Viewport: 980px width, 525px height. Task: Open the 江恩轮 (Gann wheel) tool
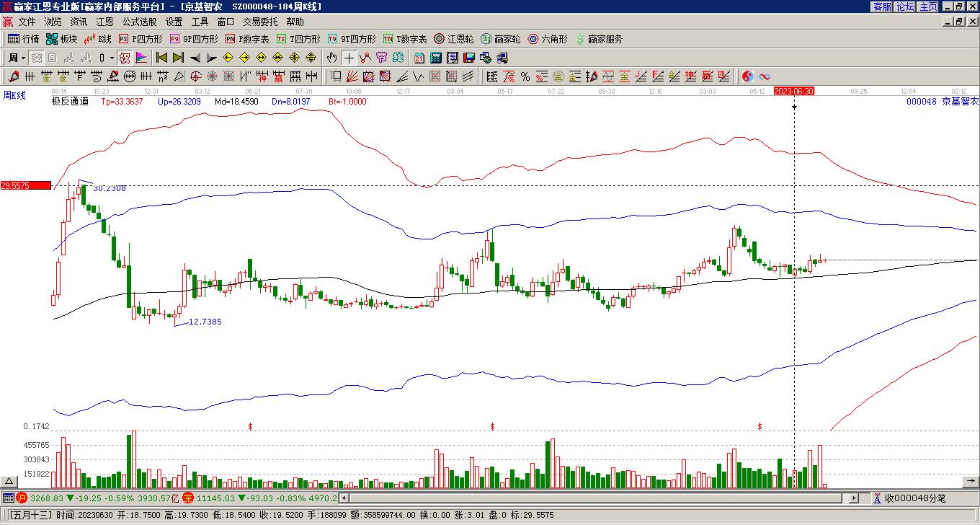tap(454, 39)
